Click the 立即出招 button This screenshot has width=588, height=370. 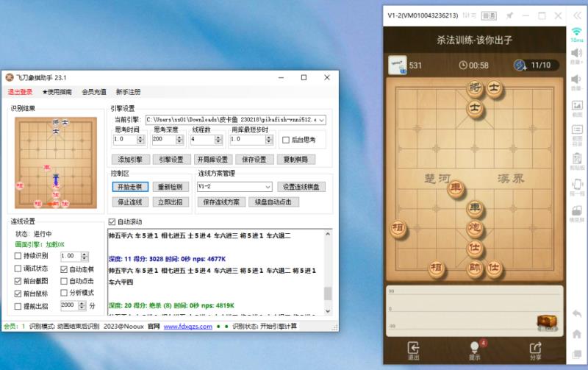[x=171, y=202]
